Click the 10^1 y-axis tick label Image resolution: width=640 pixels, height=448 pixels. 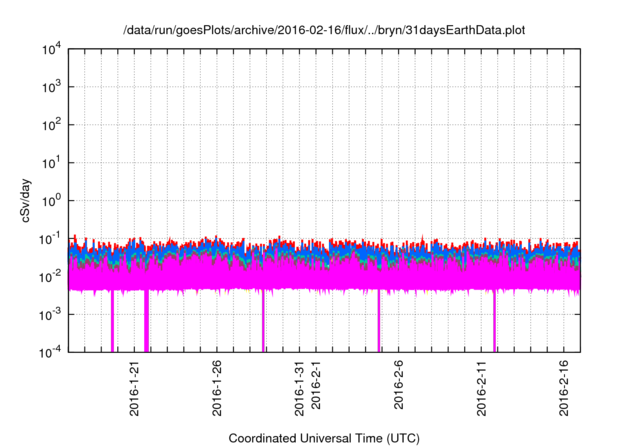[52, 163]
